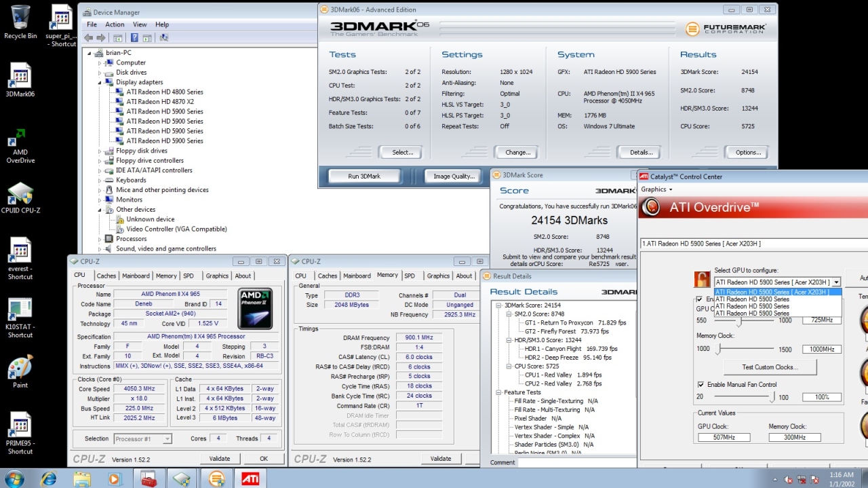Click the 725MHz GPU clock value field
The height and width of the screenshot is (488, 868).
tap(822, 320)
